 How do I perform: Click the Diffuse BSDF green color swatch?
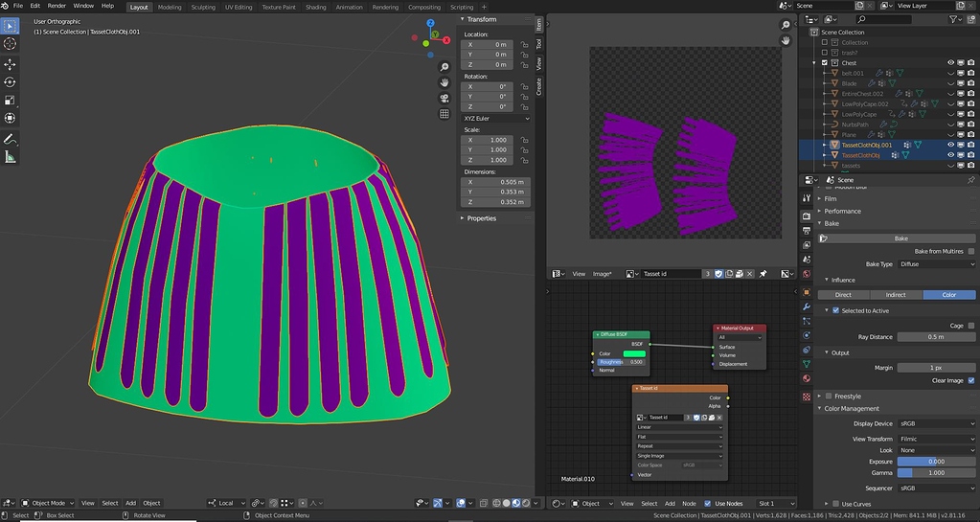click(x=634, y=353)
